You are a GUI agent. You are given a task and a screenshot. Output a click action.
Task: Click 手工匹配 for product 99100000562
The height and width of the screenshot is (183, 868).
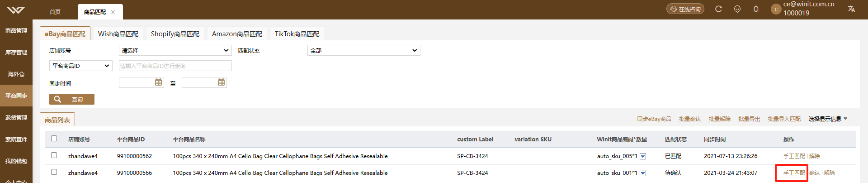[794, 156]
